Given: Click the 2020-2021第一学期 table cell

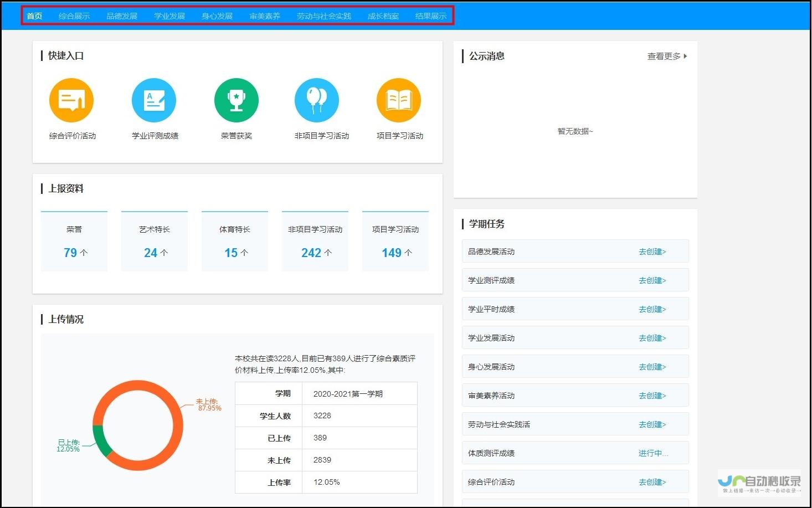Looking at the screenshot, I should click(x=359, y=394).
